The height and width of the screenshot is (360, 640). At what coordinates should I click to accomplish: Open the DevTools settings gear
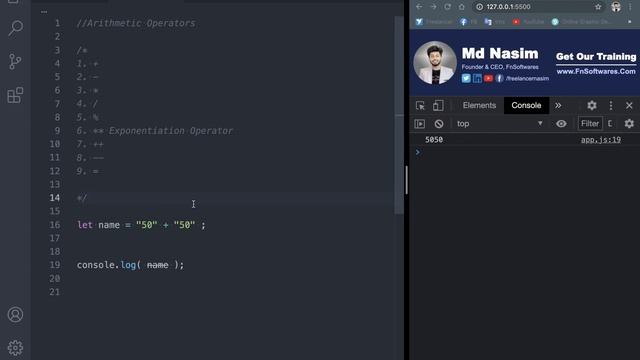592,105
